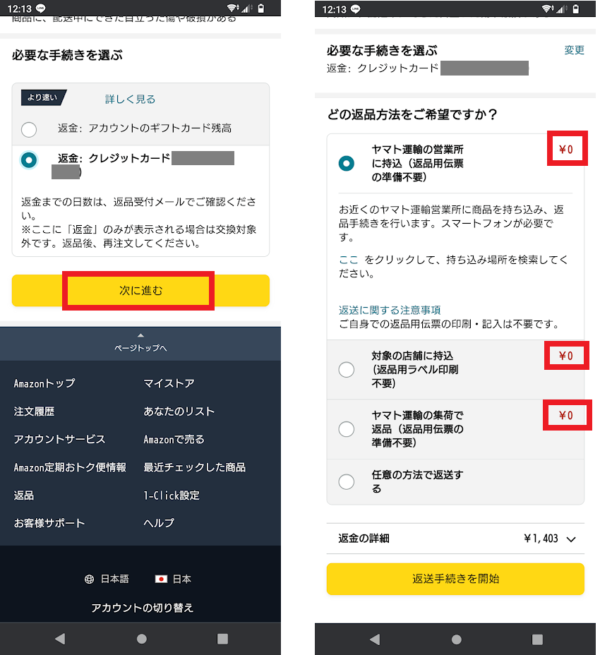This screenshot has width=600, height=655.
Task: Open 注文履歴 in the footer menu
Action: click(34, 411)
